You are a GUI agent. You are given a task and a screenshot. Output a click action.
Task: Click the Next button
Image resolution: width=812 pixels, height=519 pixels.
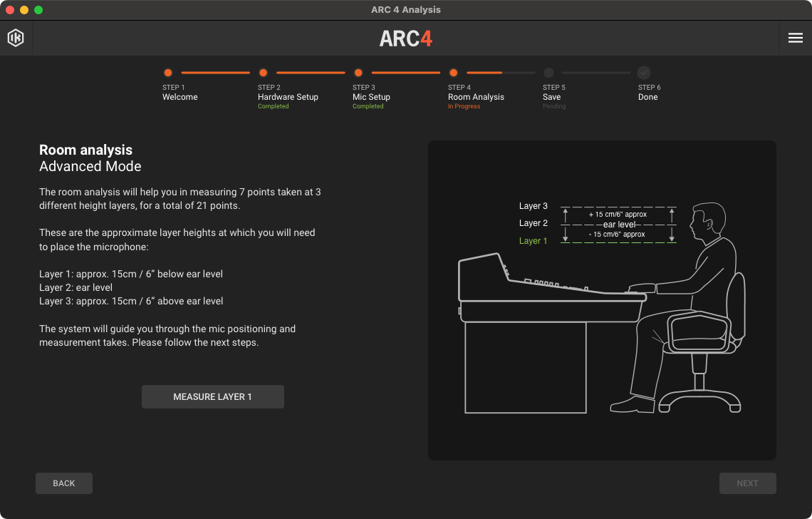click(x=748, y=483)
